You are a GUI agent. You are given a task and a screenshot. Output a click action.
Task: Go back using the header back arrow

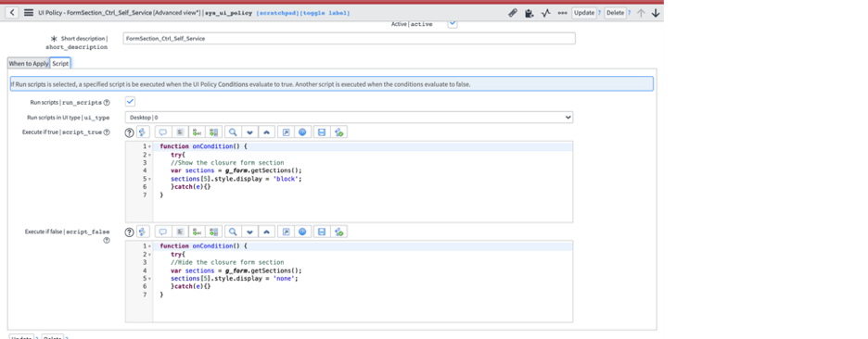coord(12,13)
